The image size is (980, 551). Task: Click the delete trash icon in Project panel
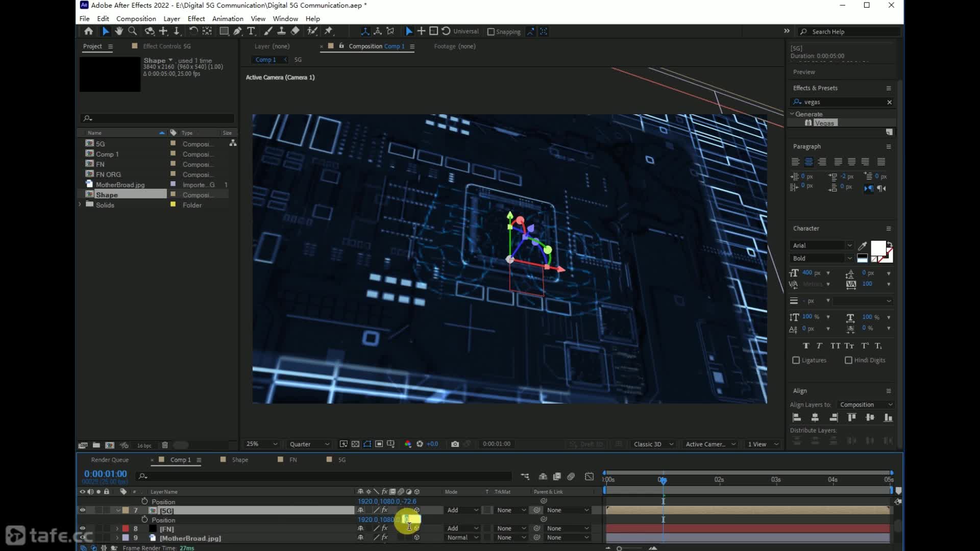click(x=165, y=445)
